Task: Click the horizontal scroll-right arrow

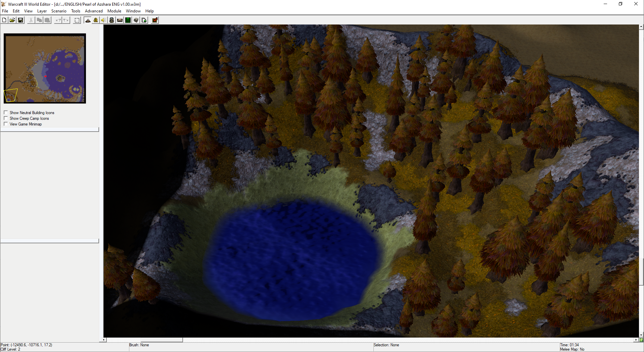Action: coord(636,340)
